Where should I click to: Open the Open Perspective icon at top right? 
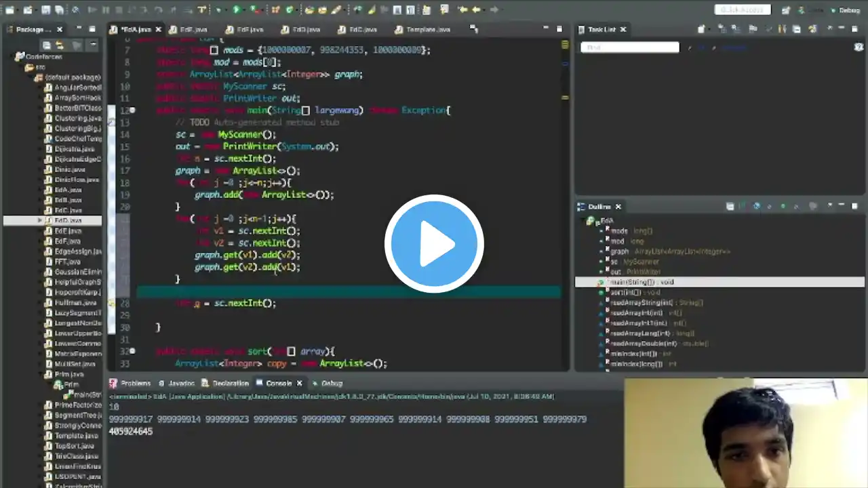(x=785, y=9)
